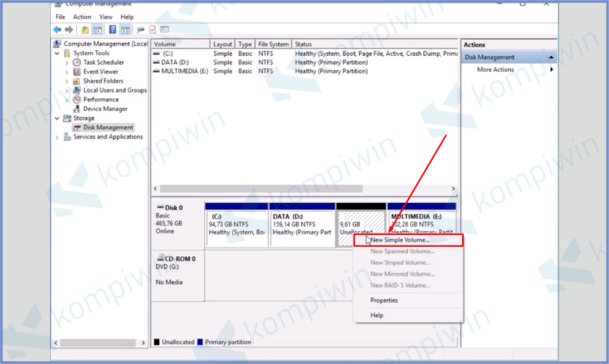Toggle the Show/Hide Action Pane toolbar icon
609x364 pixels.
124,29
